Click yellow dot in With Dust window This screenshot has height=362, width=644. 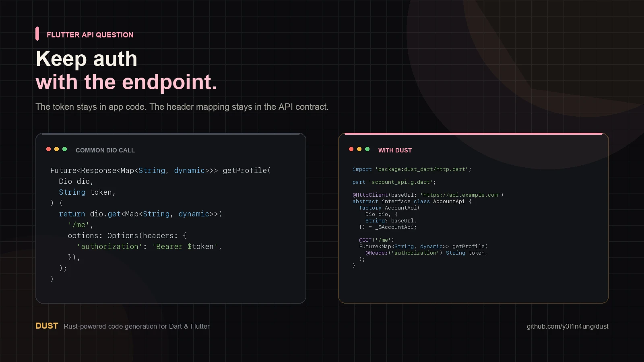(359, 149)
